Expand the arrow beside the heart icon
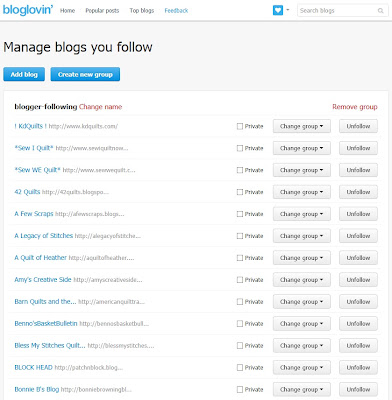 click(288, 10)
